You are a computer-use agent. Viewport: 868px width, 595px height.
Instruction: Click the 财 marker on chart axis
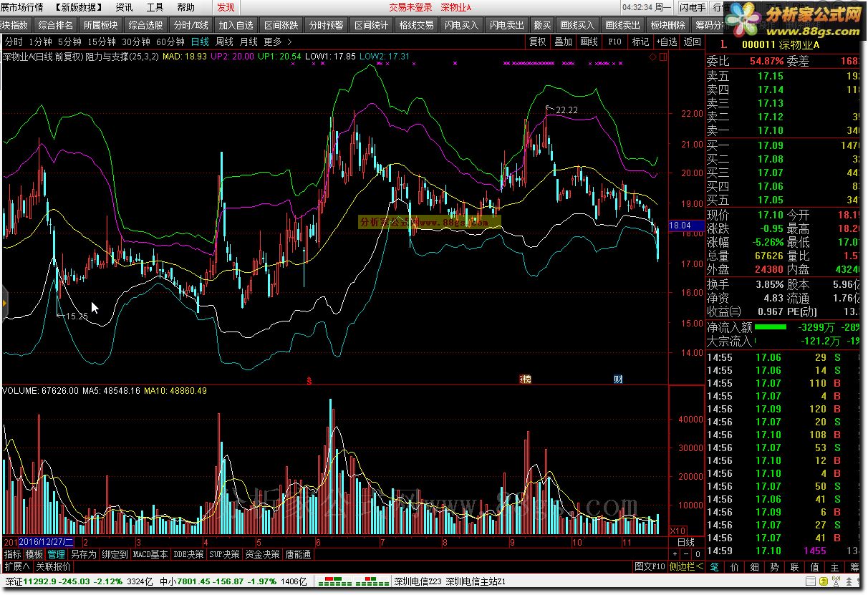coord(618,379)
